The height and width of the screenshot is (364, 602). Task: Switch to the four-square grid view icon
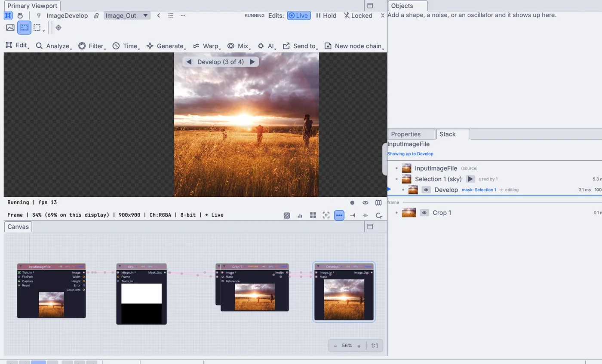point(313,215)
